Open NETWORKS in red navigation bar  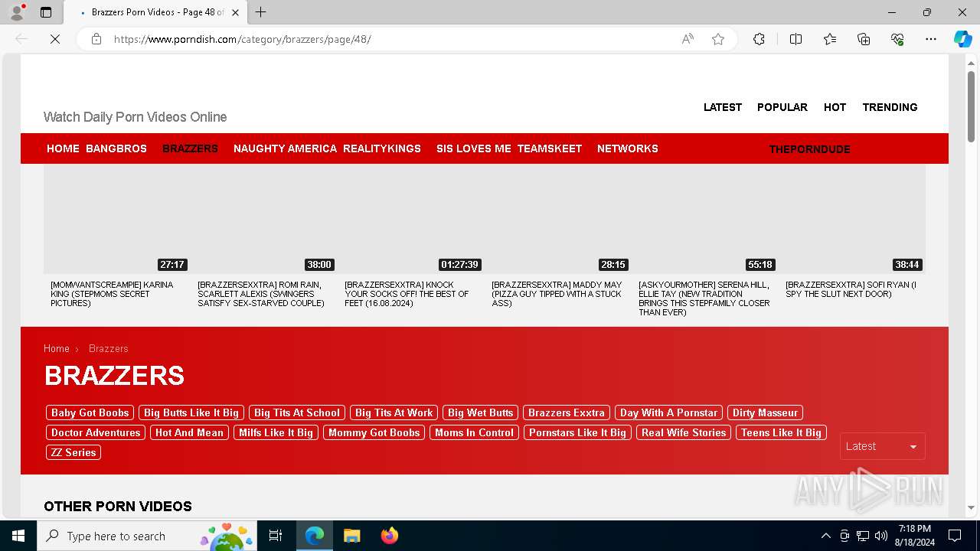[x=628, y=148]
